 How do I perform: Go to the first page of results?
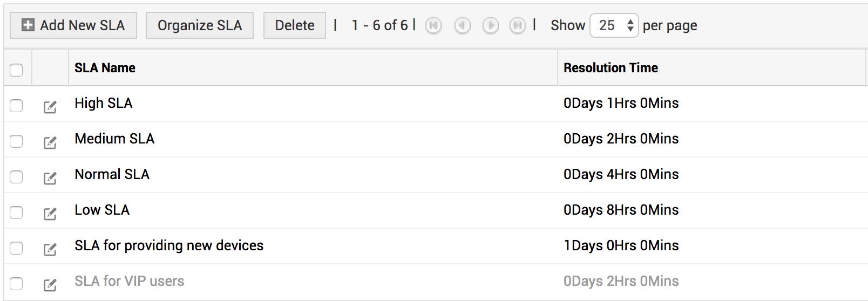[433, 25]
